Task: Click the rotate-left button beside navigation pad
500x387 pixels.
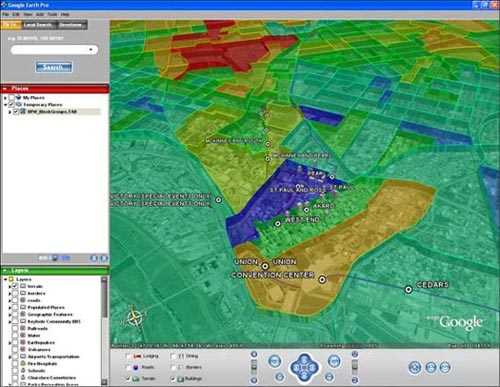Action: coord(274,361)
